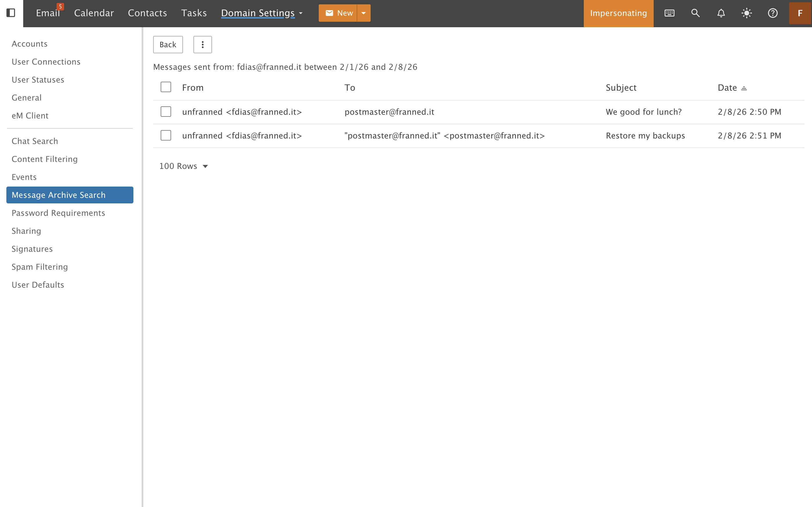Open the three-dot options menu beside Back
This screenshot has height=507, width=812.
(202, 44)
